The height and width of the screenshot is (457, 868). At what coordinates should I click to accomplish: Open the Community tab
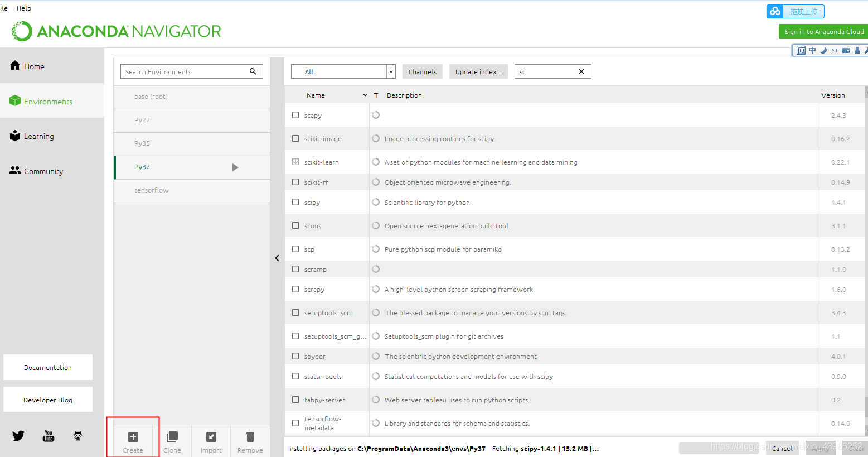52,171
